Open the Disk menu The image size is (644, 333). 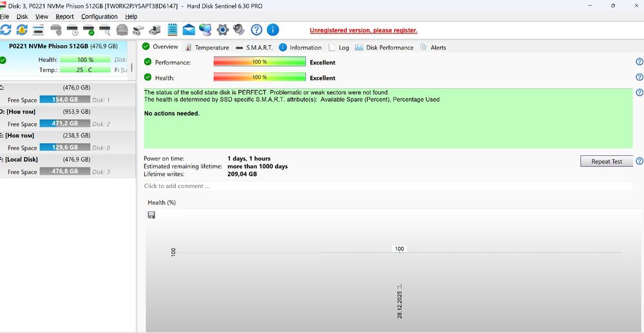pyautogui.click(x=22, y=16)
